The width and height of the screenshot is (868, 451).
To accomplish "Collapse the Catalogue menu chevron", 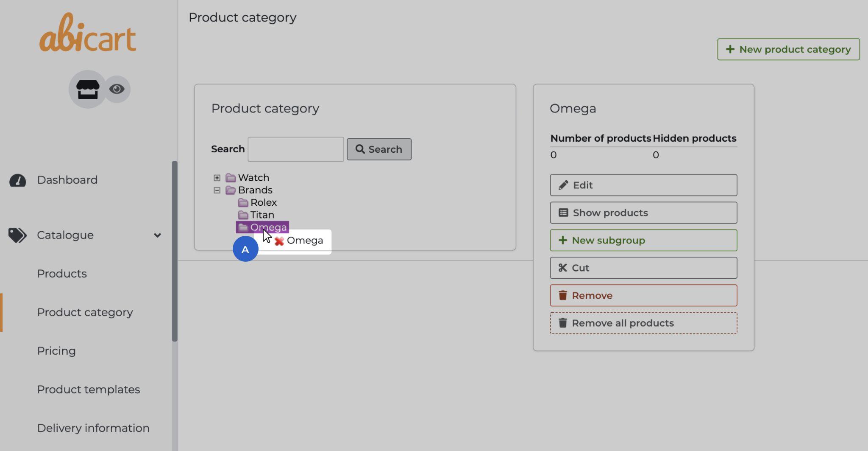I will coord(157,235).
